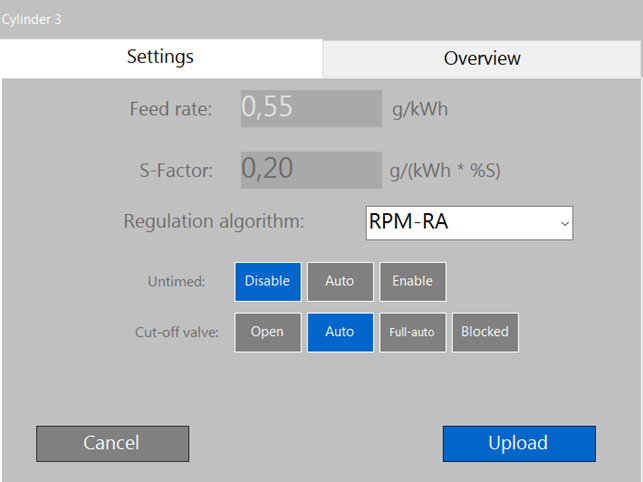Click the "Cut-off valve:" row label

click(171, 332)
